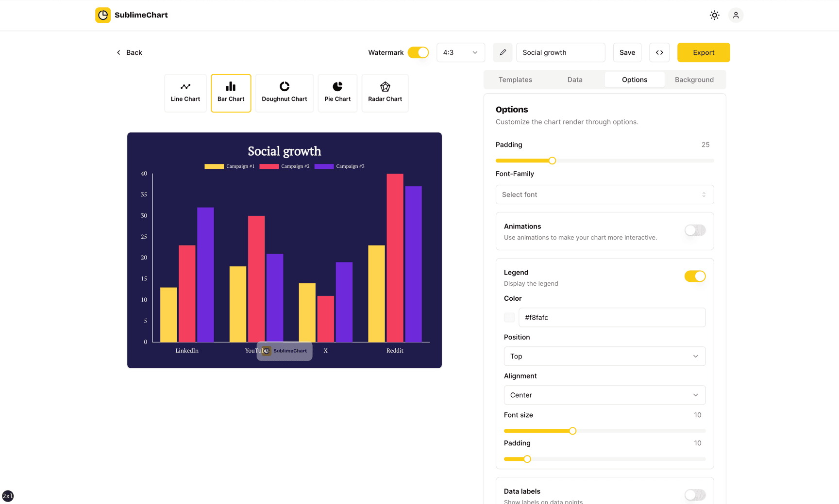Select the Line Chart type
839x504 pixels.
[185, 93]
